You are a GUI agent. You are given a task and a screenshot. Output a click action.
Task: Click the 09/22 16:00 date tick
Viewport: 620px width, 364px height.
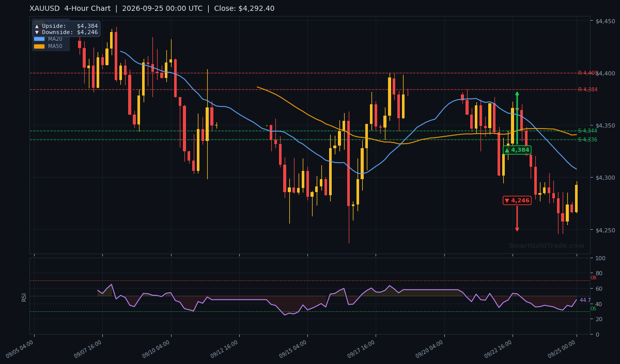point(499,349)
